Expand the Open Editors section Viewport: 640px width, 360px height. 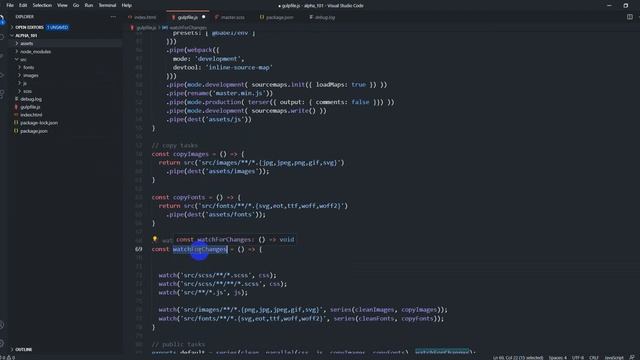click(x=29, y=27)
